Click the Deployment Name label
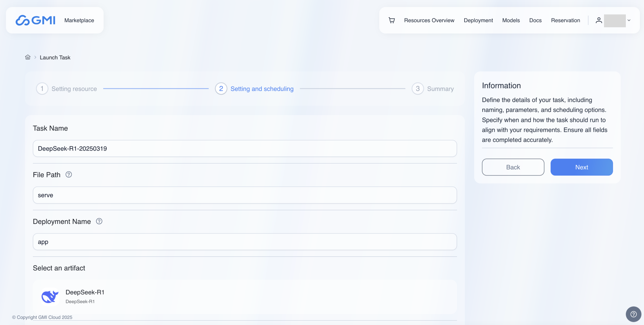This screenshot has width=644, height=325. 62,222
